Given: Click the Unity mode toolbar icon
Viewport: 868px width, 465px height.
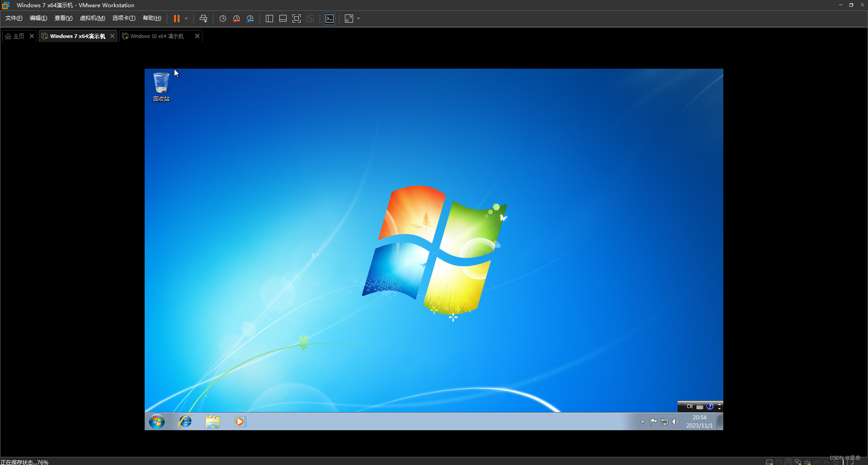Looking at the screenshot, I should pyautogui.click(x=310, y=19).
